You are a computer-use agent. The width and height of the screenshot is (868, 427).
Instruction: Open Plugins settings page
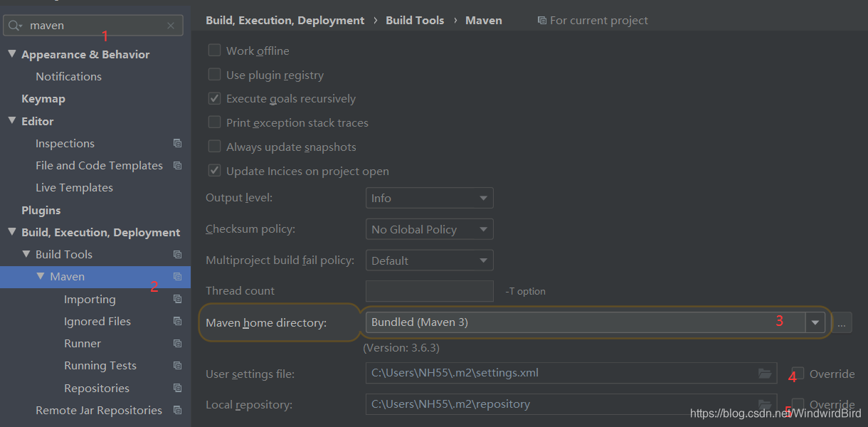click(x=41, y=210)
